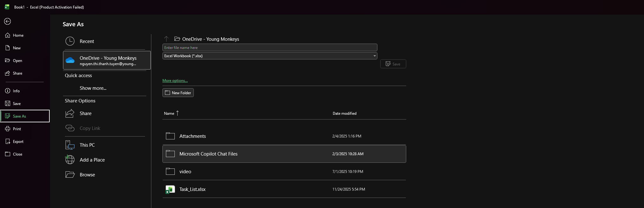
Task: Click the New Folder button
Action: point(178,93)
